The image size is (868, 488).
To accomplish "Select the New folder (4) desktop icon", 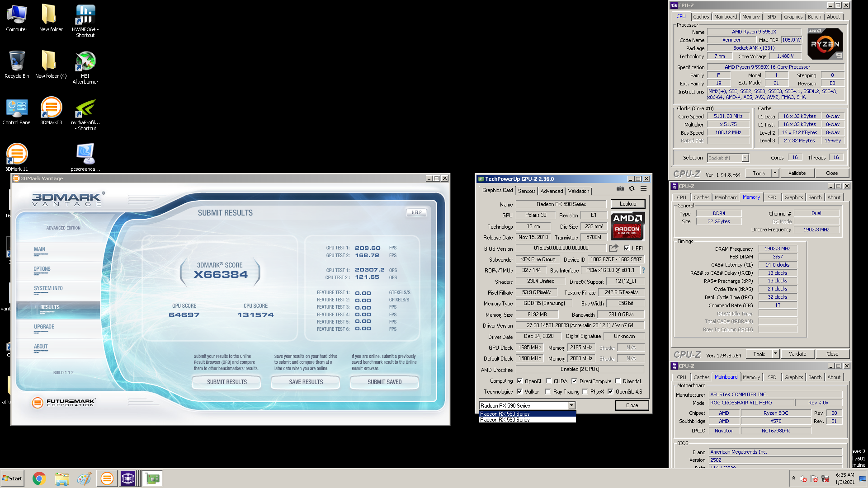I will point(51,65).
